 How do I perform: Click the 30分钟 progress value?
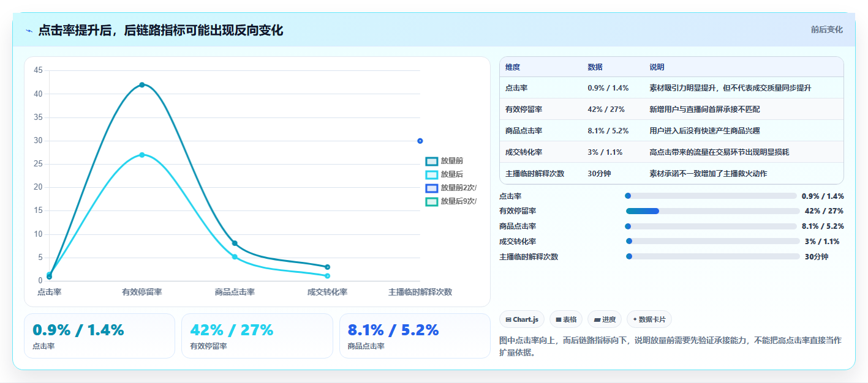817,257
